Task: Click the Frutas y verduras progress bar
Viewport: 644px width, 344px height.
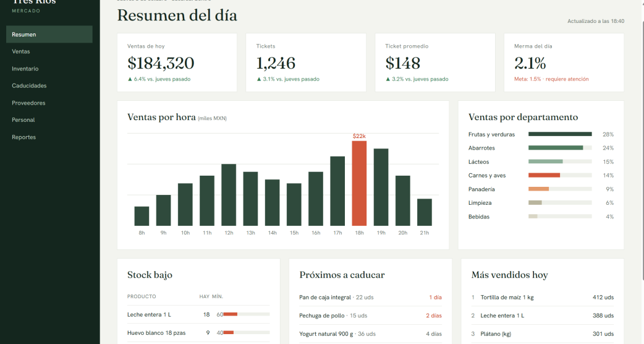Action: (x=560, y=134)
